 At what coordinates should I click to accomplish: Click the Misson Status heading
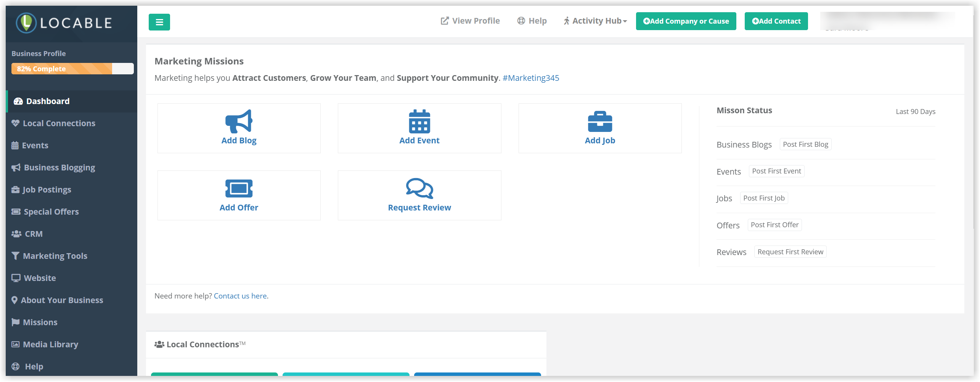[744, 111]
